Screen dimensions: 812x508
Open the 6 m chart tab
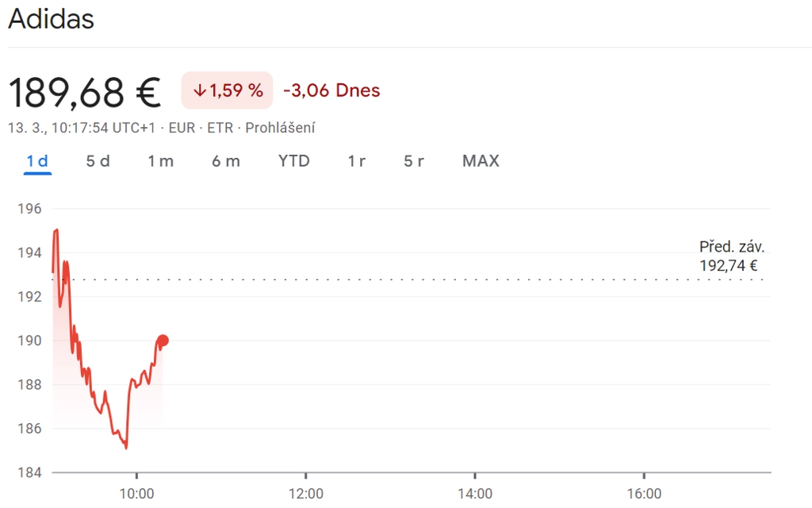[225, 161]
